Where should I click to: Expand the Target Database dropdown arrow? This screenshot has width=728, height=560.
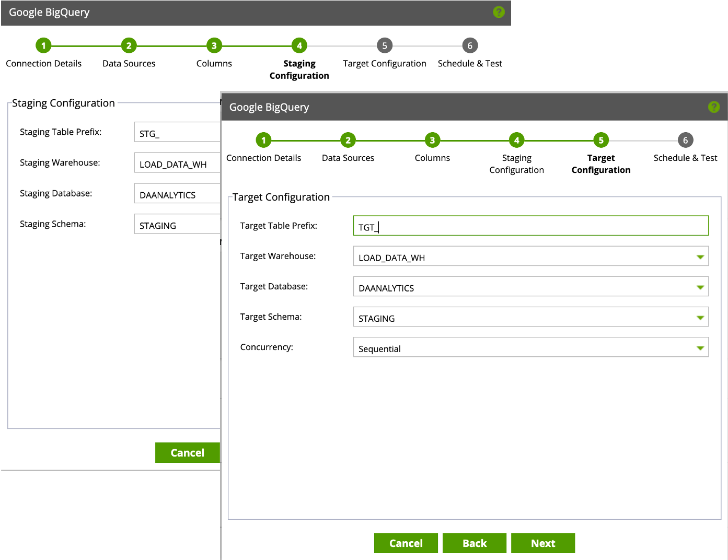[700, 287]
